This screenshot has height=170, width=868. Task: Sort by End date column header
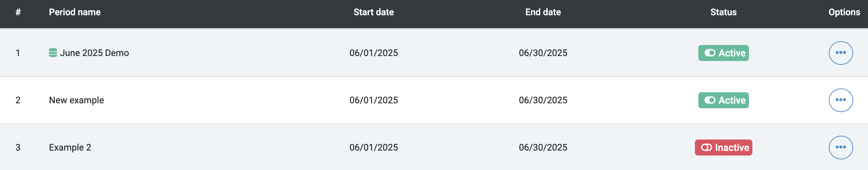[543, 12]
